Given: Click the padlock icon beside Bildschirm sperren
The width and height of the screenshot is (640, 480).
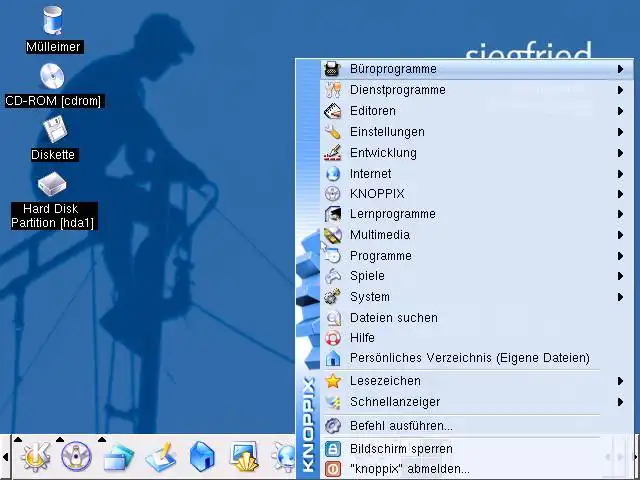Looking at the screenshot, I should (333, 449).
